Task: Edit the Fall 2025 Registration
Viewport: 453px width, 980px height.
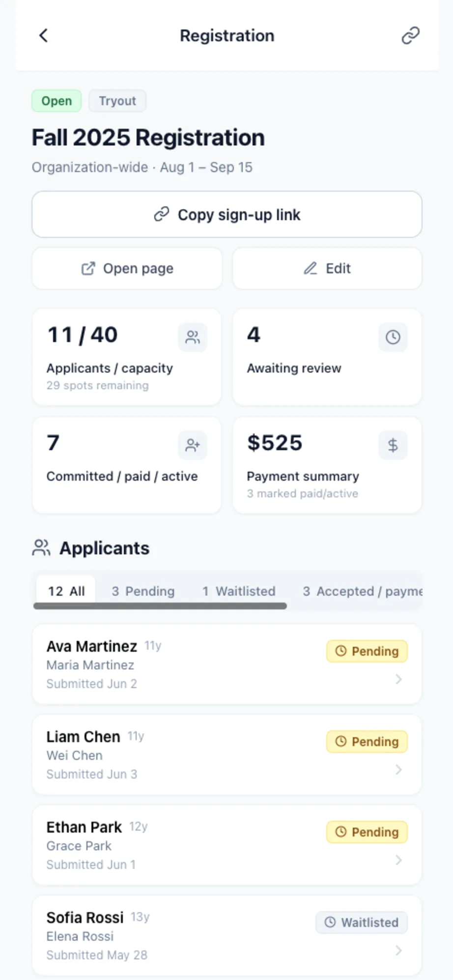Action: tap(327, 268)
